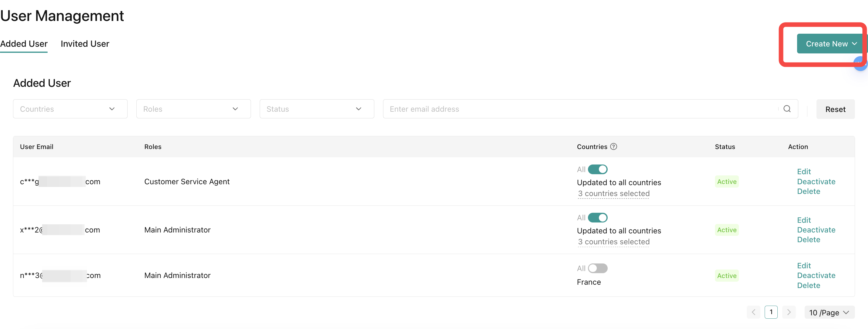The width and height of the screenshot is (868, 329).
Task: Enable All countries toggle for France user
Action: (x=597, y=268)
